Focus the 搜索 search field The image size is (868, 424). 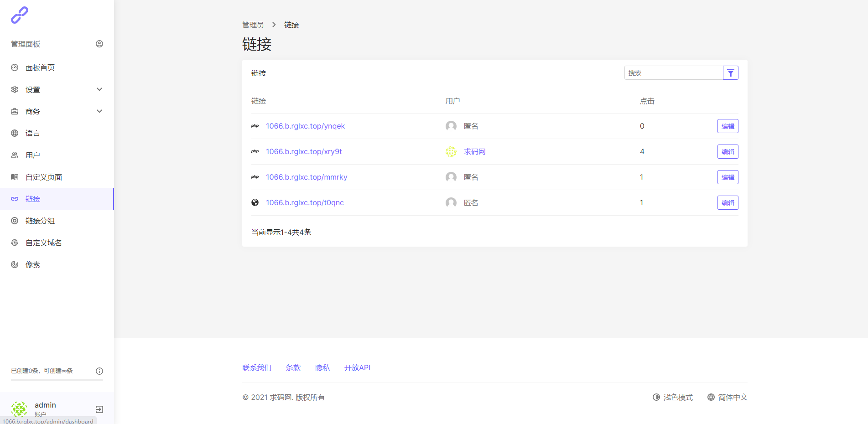point(673,73)
